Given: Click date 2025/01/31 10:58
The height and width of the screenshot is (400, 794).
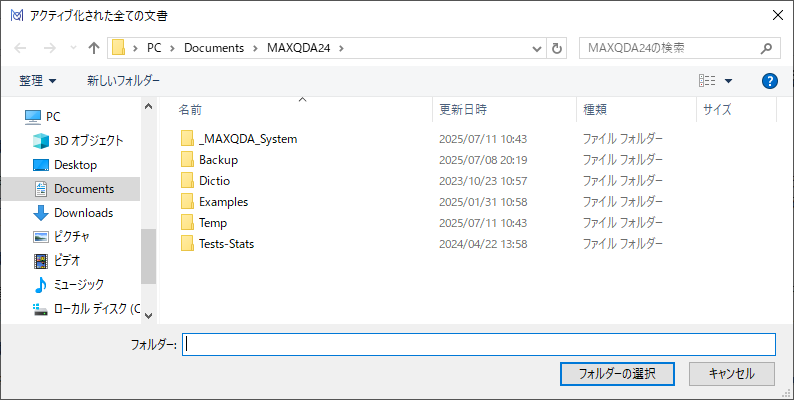Looking at the screenshot, I should pos(483,202).
